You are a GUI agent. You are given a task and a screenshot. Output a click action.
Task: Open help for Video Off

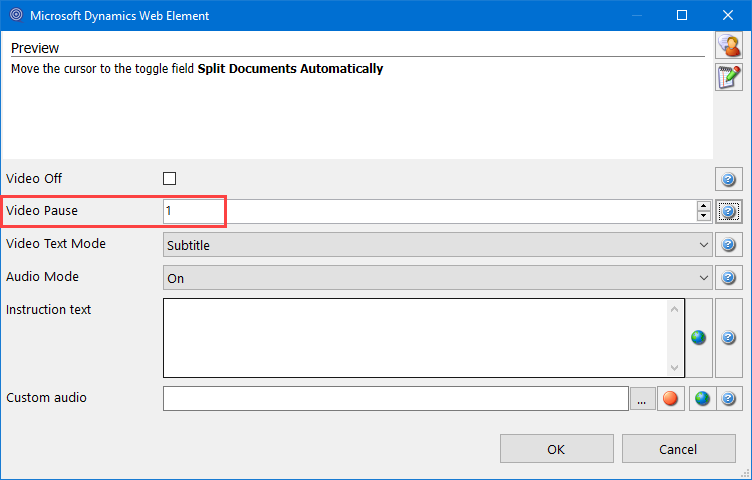coord(728,179)
